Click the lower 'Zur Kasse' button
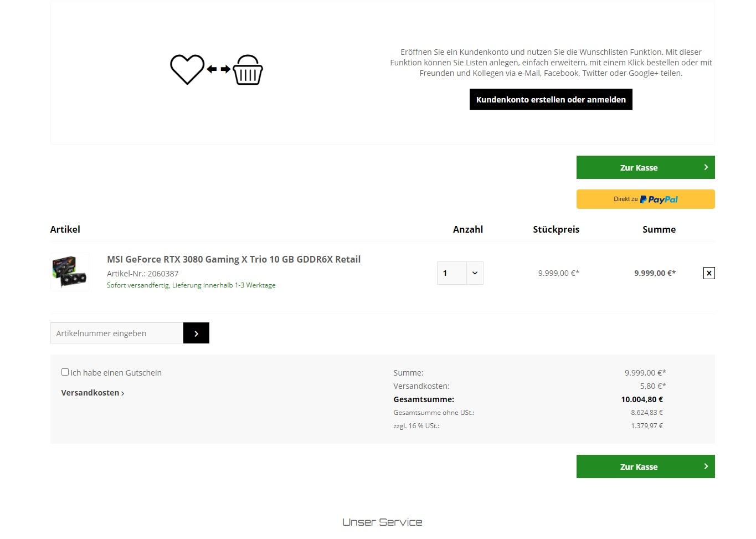 [645, 466]
